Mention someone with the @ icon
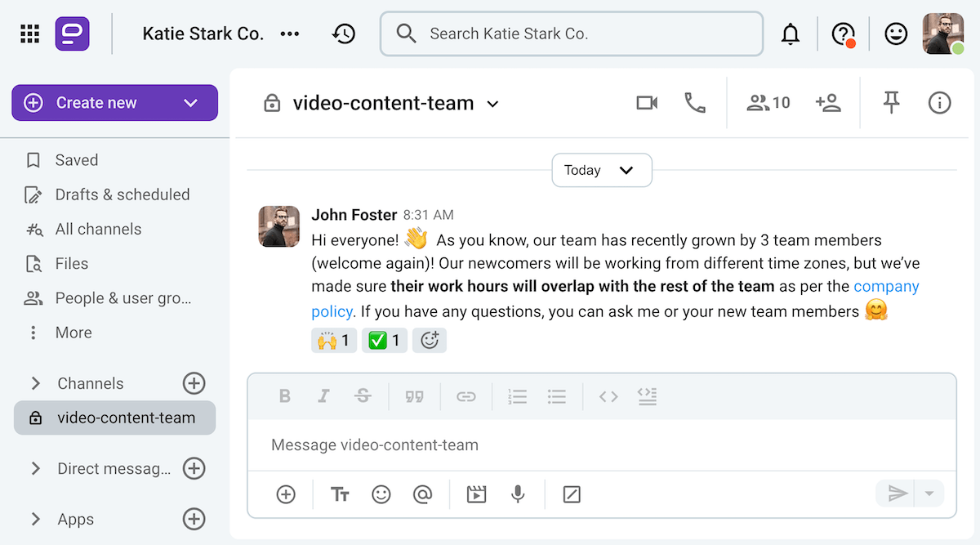This screenshot has width=980, height=545. click(424, 494)
